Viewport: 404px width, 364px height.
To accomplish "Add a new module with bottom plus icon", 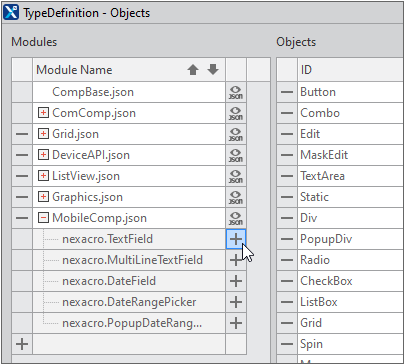I will (22, 344).
